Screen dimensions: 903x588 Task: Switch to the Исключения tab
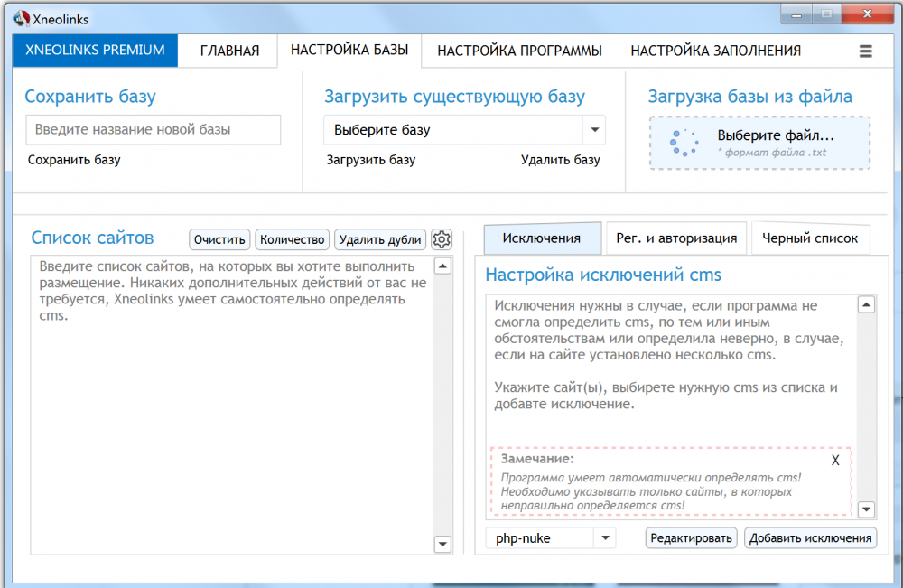click(542, 238)
